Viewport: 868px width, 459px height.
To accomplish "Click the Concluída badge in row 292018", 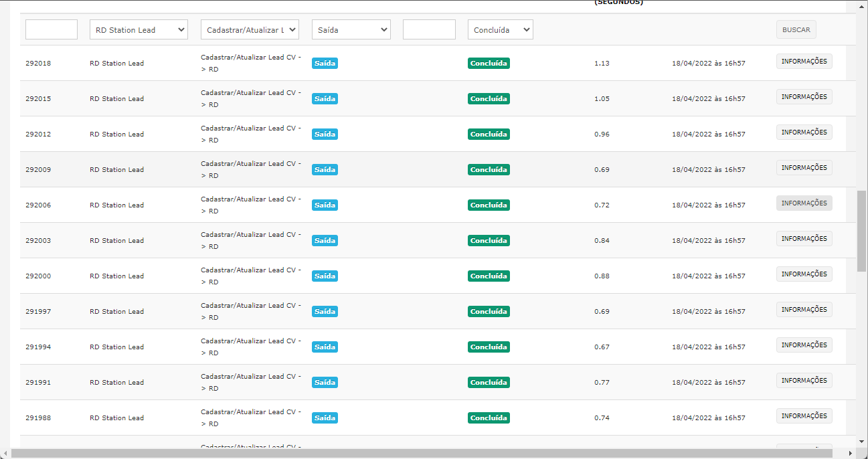I will [x=489, y=64].
